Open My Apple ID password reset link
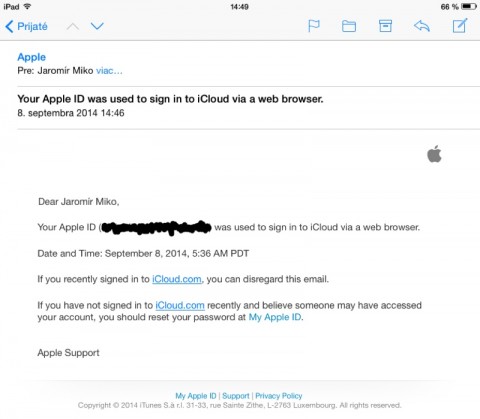This screenshot has height=419, width=480. 275,317
